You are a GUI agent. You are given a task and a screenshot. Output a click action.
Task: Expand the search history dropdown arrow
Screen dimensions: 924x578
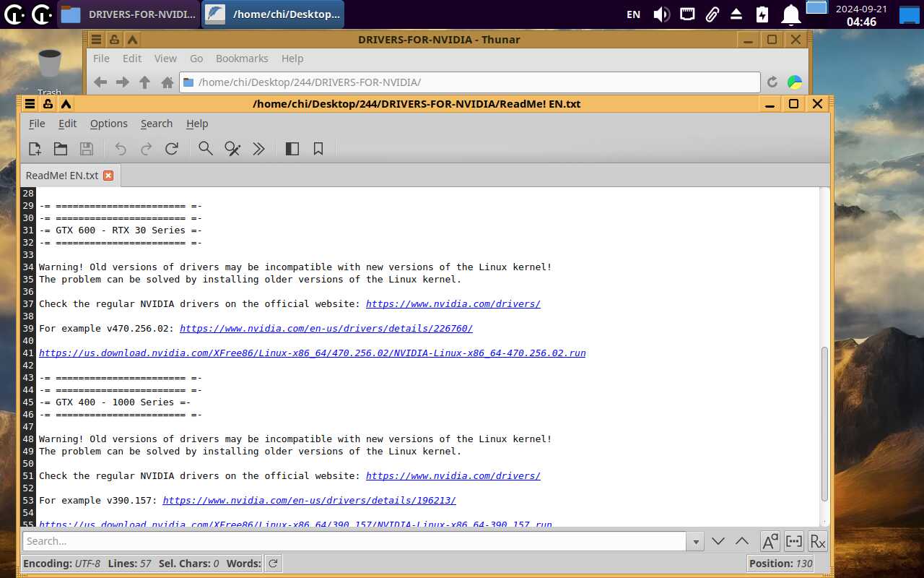pos(696,541)
